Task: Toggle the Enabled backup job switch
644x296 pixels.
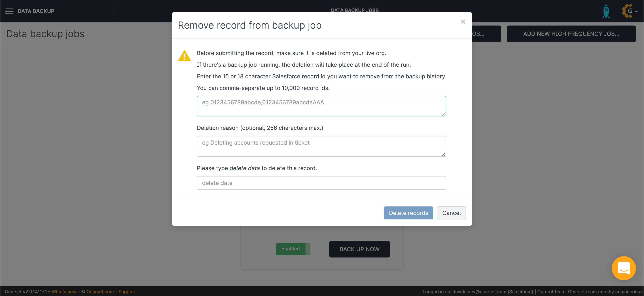Action: pyautogui.click(x=293, y=249)
